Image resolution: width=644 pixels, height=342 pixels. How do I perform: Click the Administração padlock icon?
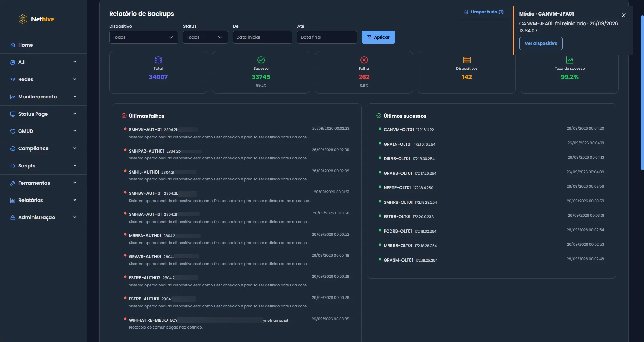pos(13,218)
